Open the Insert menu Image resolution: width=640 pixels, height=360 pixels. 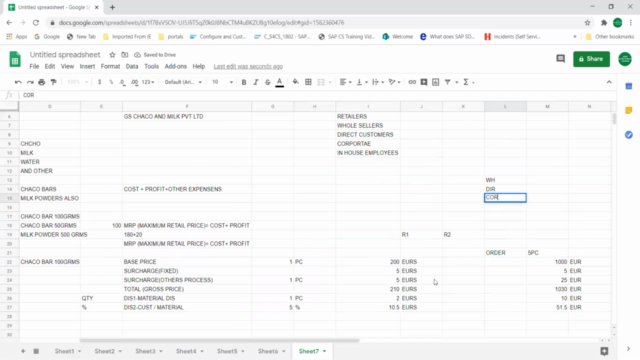tap(87, 66)
